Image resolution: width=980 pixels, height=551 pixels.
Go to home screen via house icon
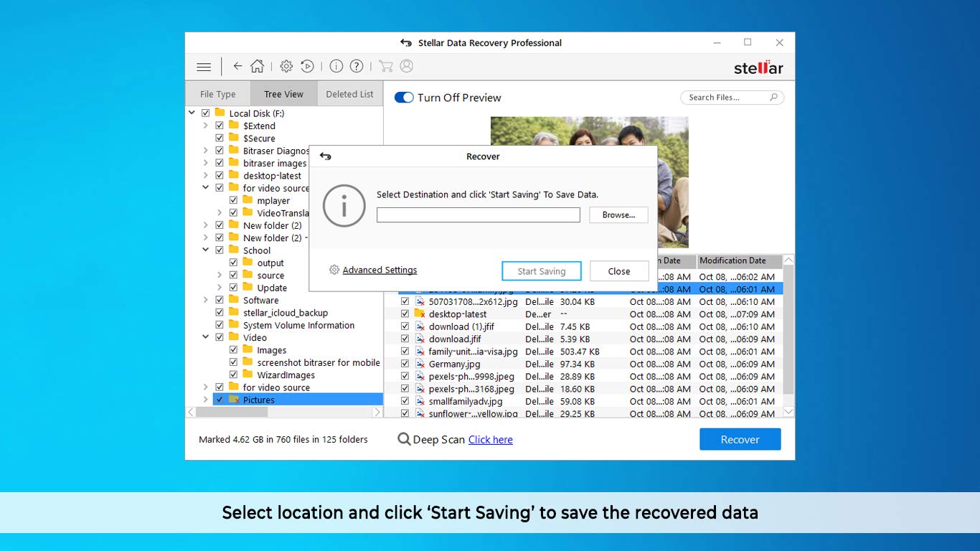tap(258, 67)
